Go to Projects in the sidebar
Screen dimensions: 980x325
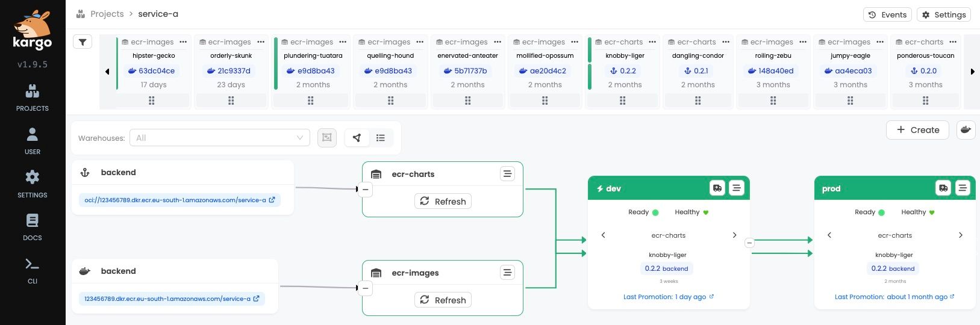[33, 98]
